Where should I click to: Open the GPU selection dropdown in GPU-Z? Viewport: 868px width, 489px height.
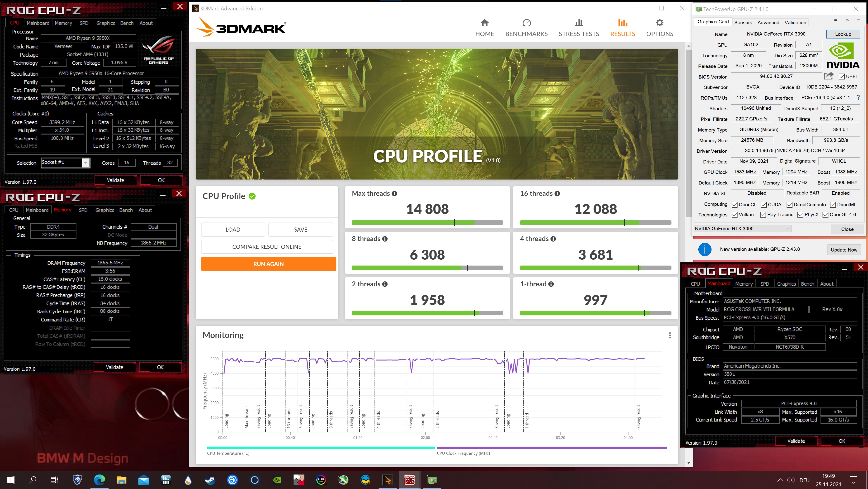(x=742, y=229)
